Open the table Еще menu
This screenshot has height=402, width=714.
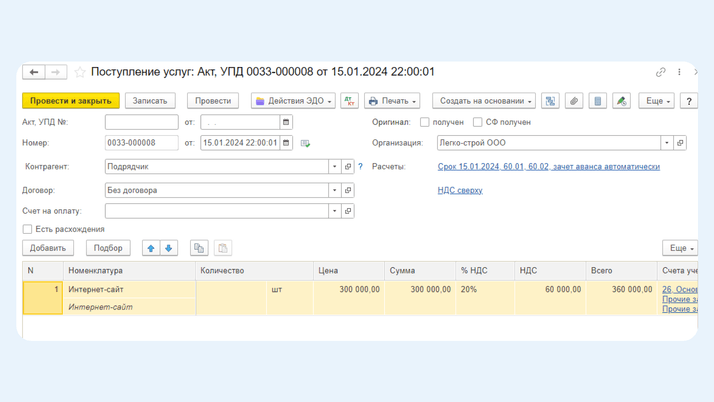coord(680,248)
